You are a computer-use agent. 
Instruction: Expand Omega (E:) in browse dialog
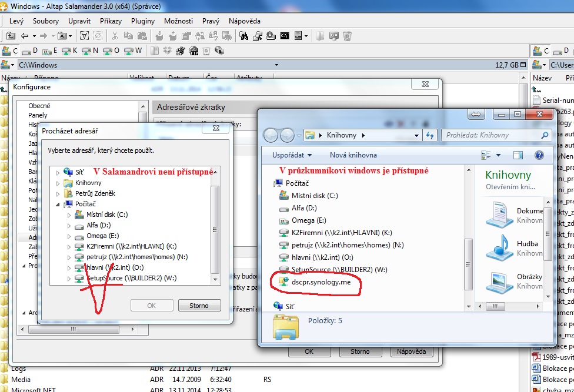click(x=69, y=236)
